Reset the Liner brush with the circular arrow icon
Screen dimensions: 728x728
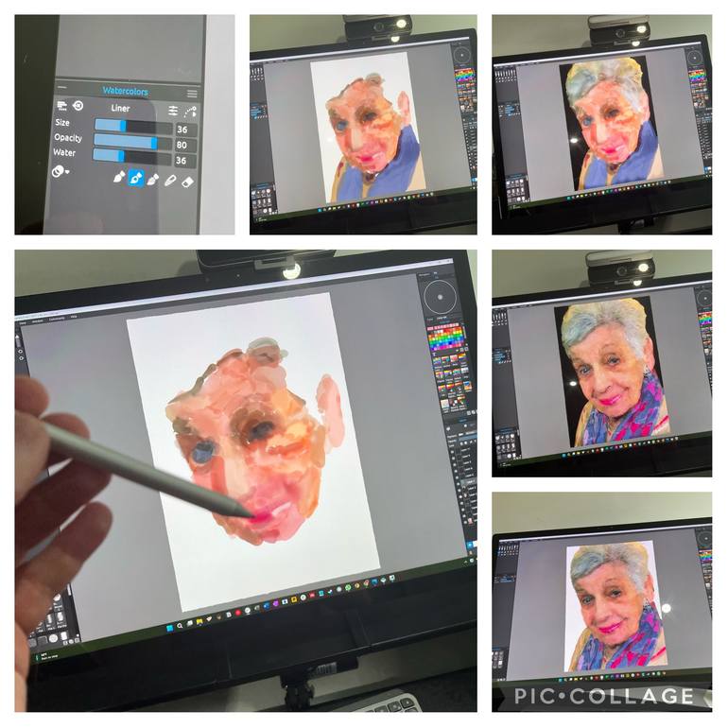(x=78, y=105)
